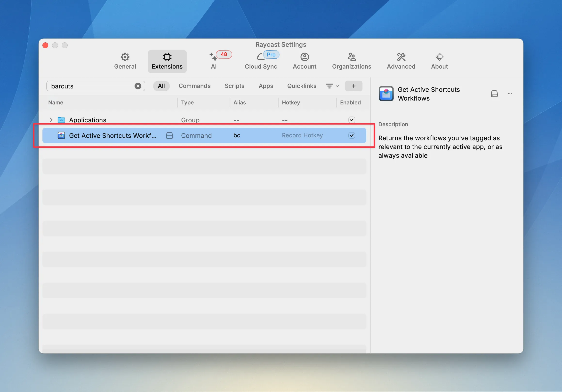This screenshot has height=392, width=562.
Task: Sort by the Name column header
Action: 56,102
